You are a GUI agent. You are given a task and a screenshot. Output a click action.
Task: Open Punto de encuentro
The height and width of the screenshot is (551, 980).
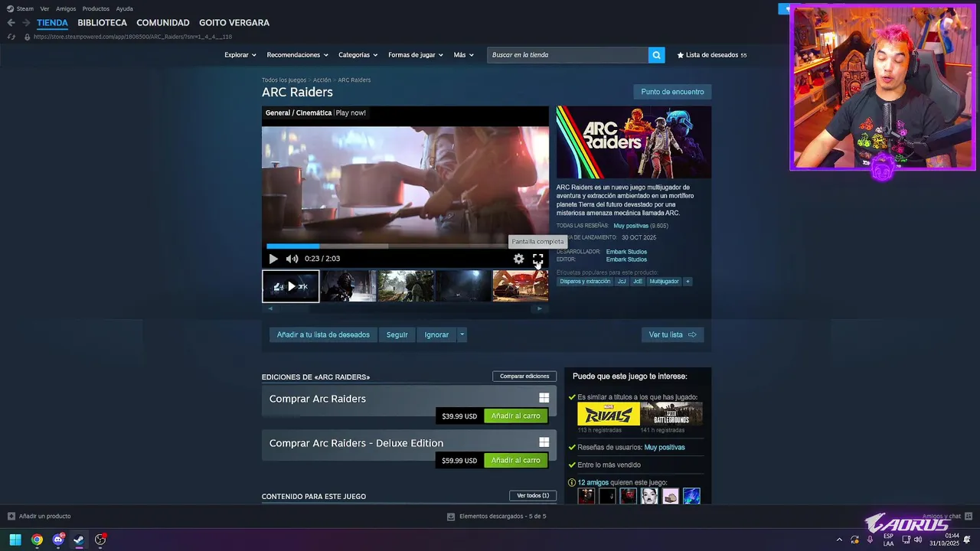coord(672,92)
